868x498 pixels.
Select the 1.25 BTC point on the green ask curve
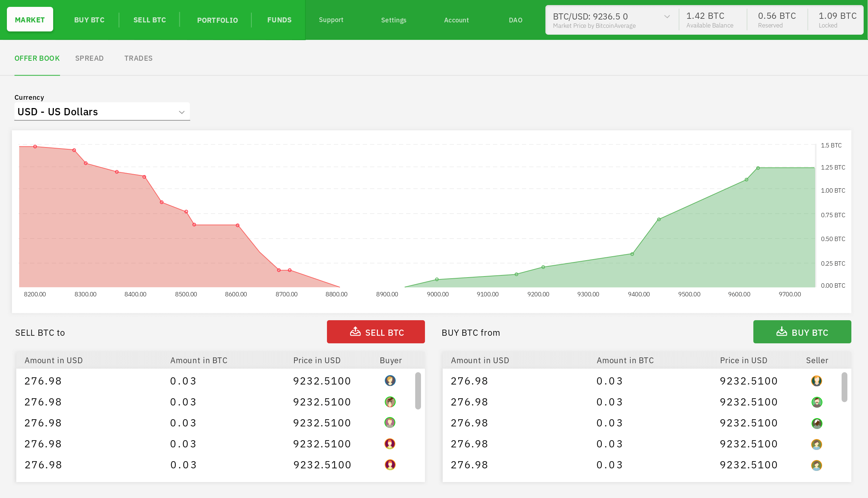click(758, 167)
